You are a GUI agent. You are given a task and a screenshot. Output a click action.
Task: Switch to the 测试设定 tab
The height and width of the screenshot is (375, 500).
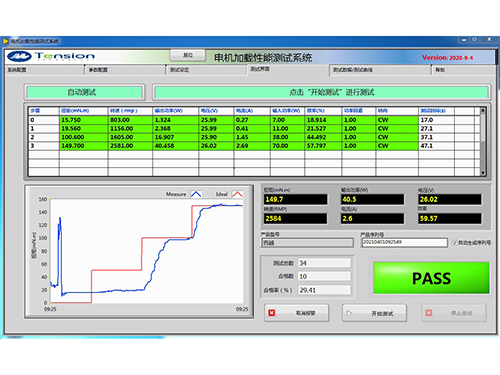(x=207, y=70)
